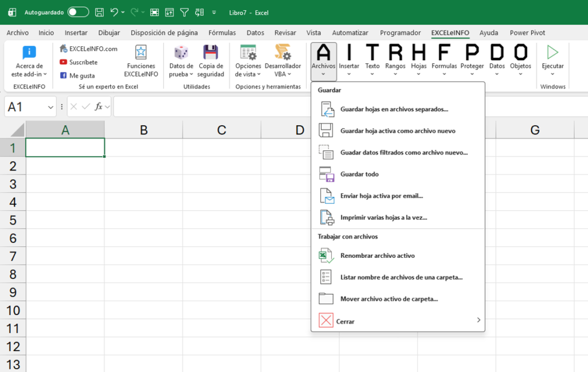588x372 pixels.
Task: Choose Listar nombre de archivos de una carpeta
Action: click(398, 277)
